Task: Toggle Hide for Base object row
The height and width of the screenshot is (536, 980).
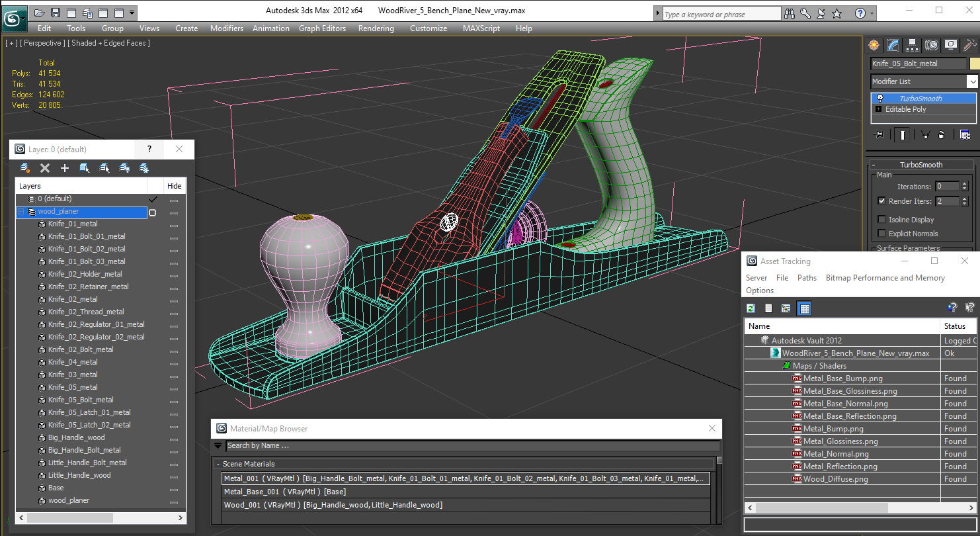Action: (x=174, y=490)
